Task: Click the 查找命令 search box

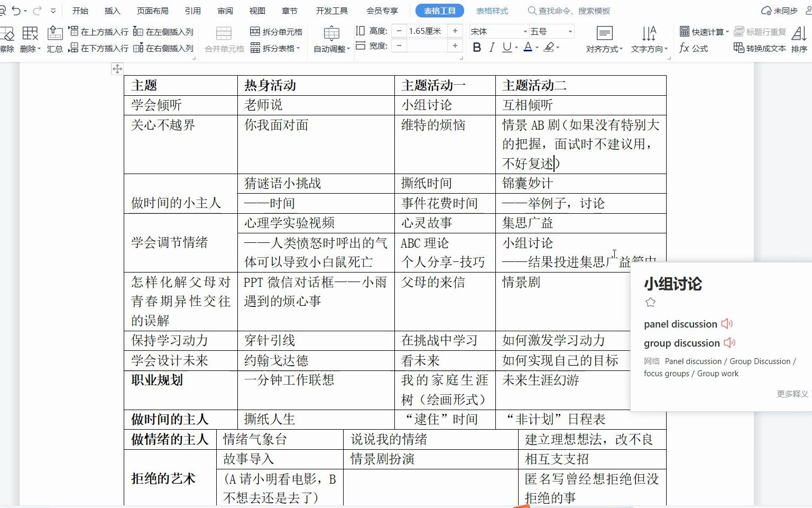Action: coord(569,11)
